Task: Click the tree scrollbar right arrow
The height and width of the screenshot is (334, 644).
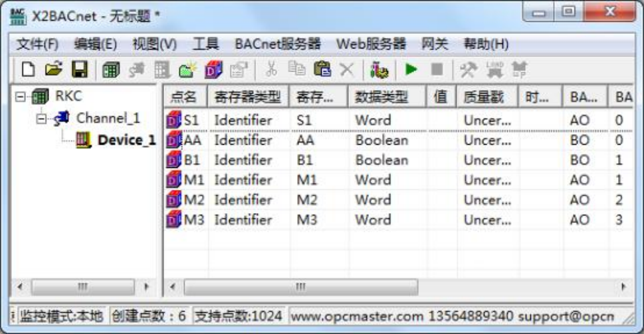Action: point(146,286)
